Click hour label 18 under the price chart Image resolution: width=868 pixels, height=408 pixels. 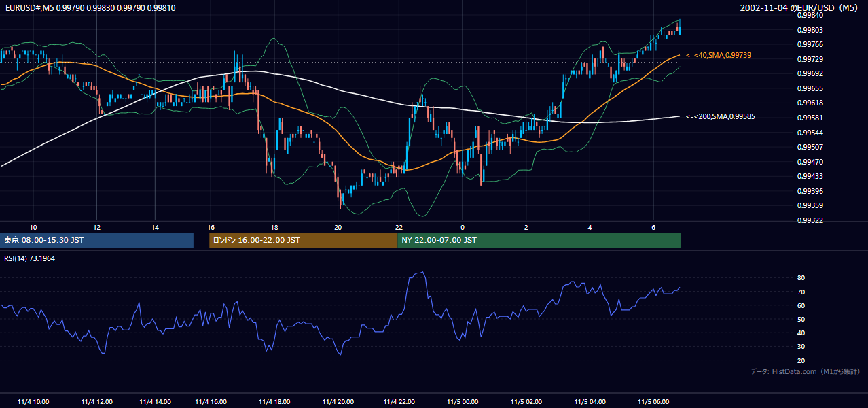274,228
